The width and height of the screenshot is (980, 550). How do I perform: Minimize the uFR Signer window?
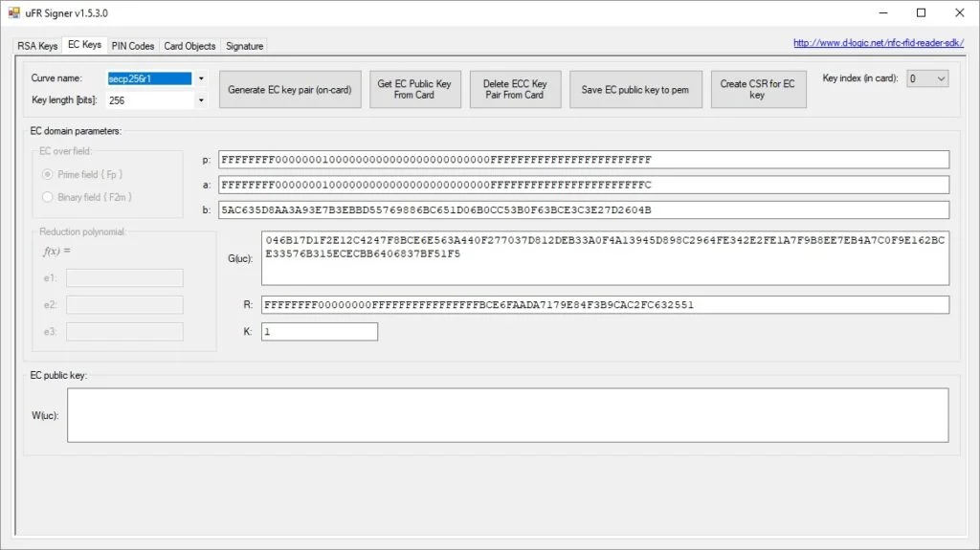pos(883,12)
